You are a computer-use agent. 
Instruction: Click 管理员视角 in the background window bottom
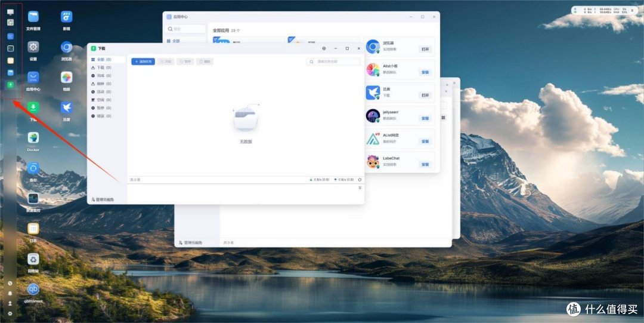[190, 243]
